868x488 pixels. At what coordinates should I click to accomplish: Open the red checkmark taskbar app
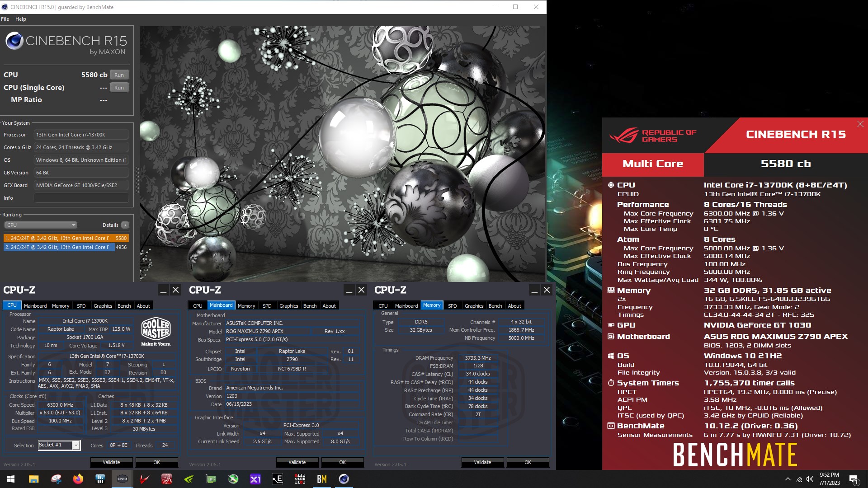144,479
